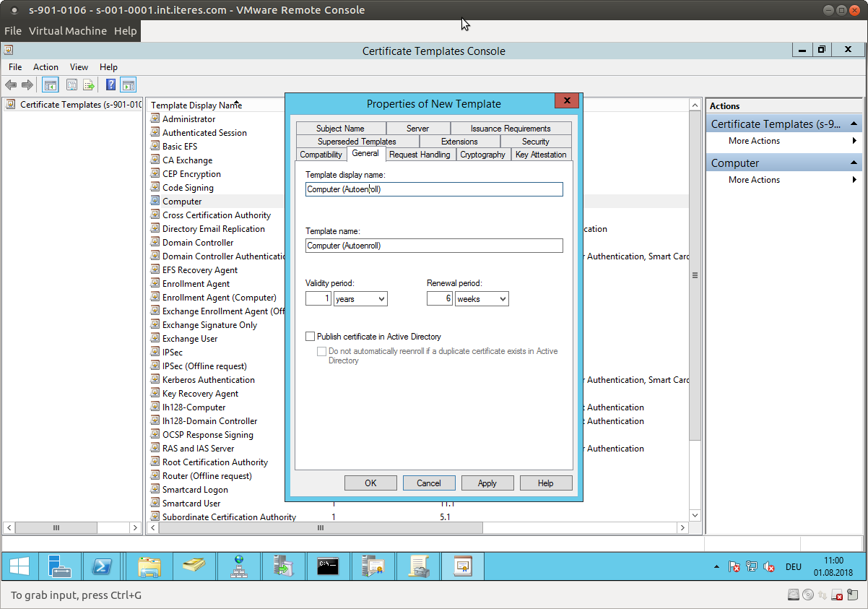Click the validity period number field
Viewport: 868px width, 609px height.
[318, 298]
